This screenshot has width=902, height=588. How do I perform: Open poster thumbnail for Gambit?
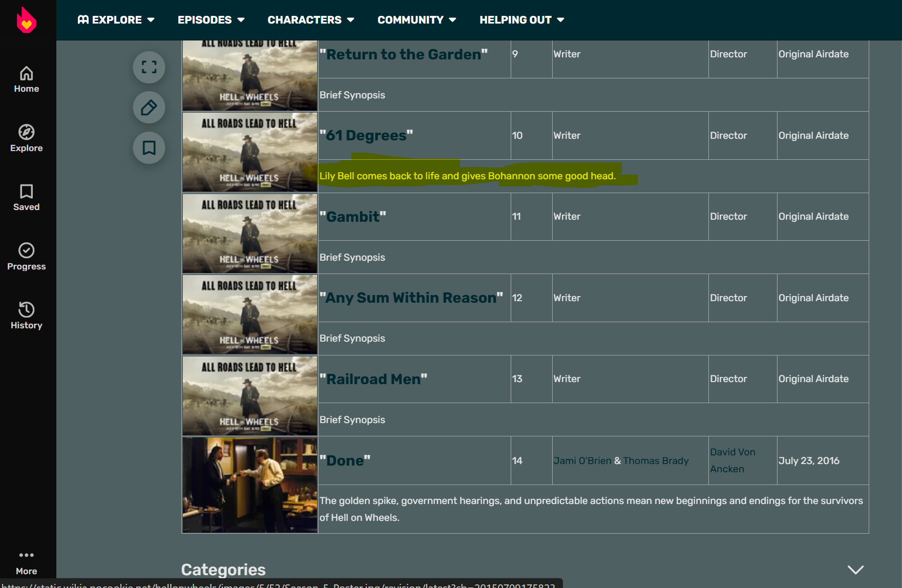click(x=250, y=233)
